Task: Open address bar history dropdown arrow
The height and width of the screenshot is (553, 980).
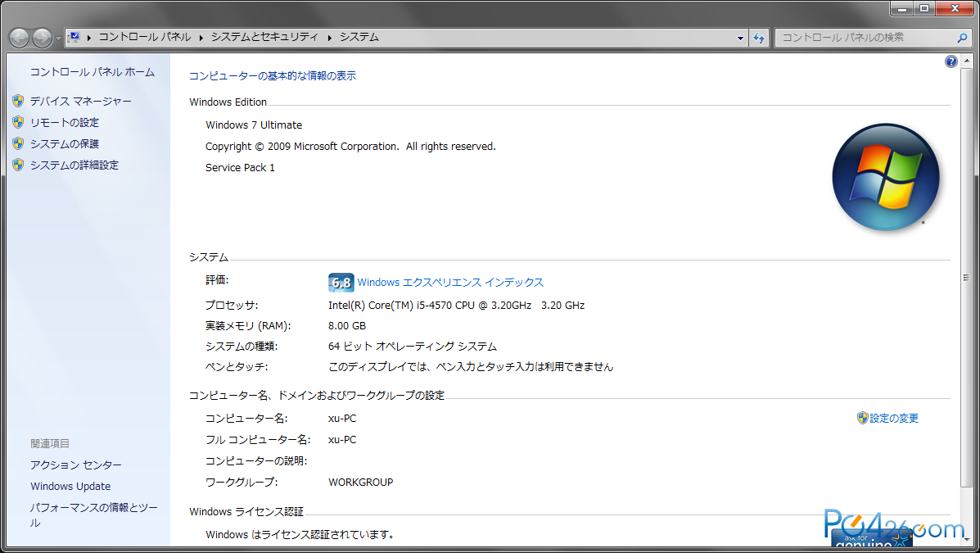Action: pos(741,39)
